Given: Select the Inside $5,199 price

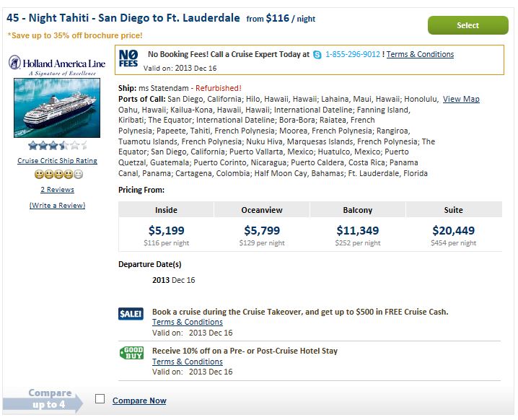Looking at the screenshot, I should [x=166, y=230].
